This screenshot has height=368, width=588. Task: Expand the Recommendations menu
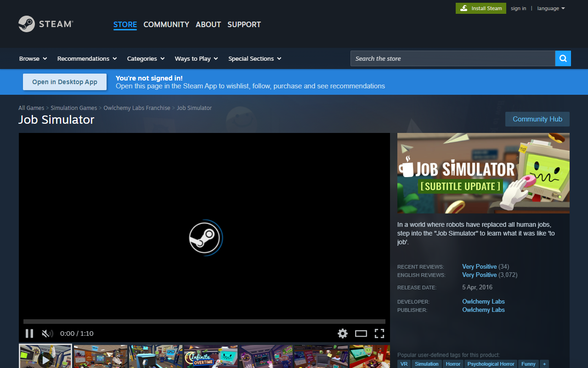[x=87, y=58]
